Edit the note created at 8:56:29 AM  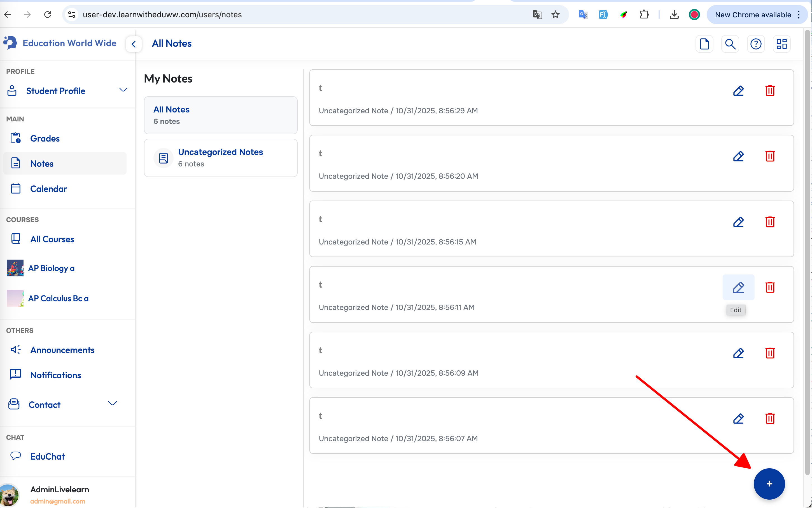738,91
